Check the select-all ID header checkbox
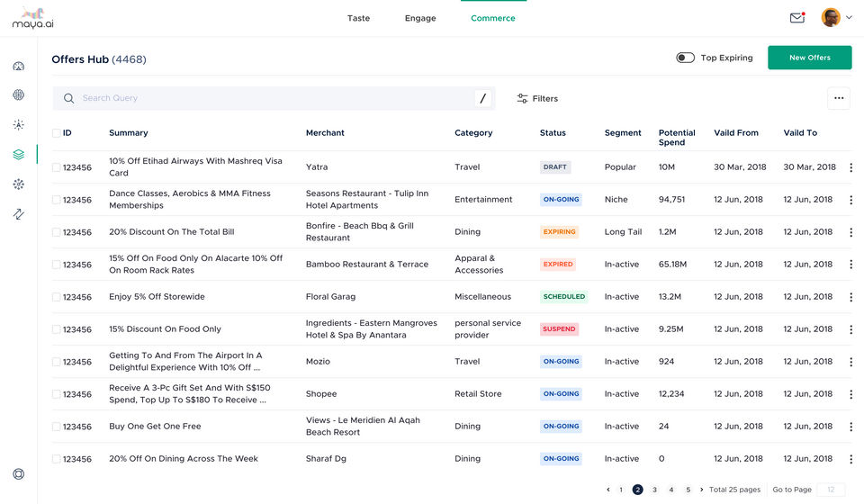Image resolution: width=864 pixels, height=504 pixels. pyautogui.click(x=56, y=133)
